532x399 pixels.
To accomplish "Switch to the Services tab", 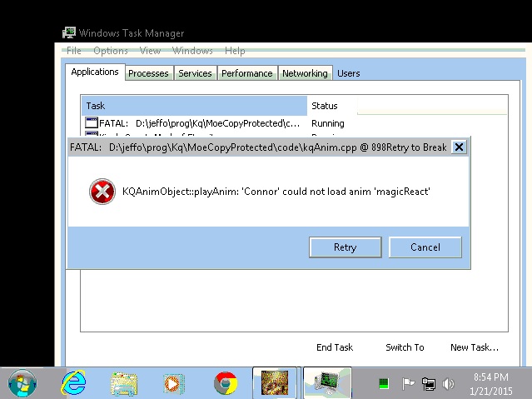I will 195,73.
